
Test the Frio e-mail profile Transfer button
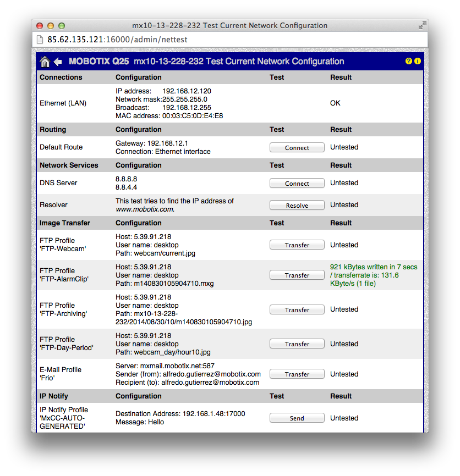297,374
